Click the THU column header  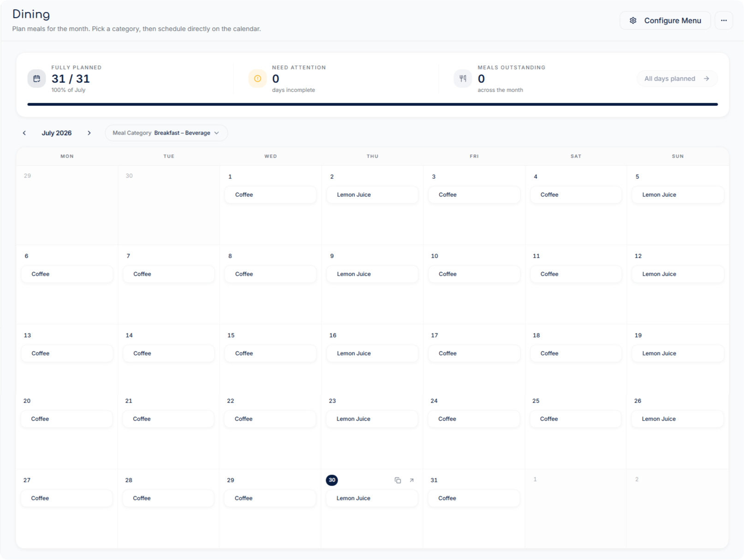pyautogui.click(x=373, y=156)
